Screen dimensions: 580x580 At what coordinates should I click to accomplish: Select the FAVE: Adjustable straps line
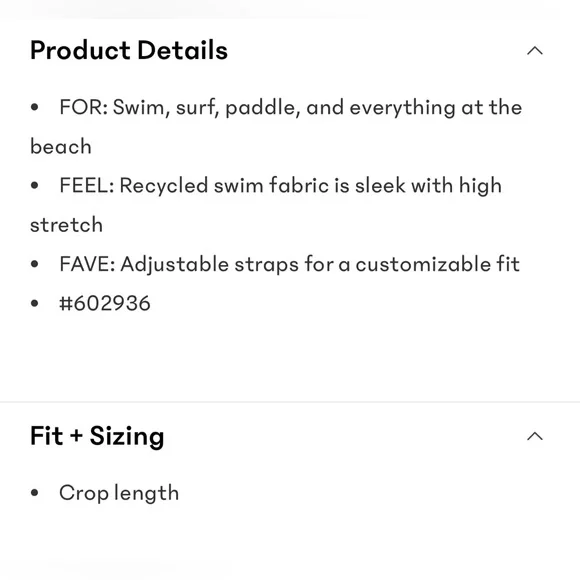tap(290, 264)
